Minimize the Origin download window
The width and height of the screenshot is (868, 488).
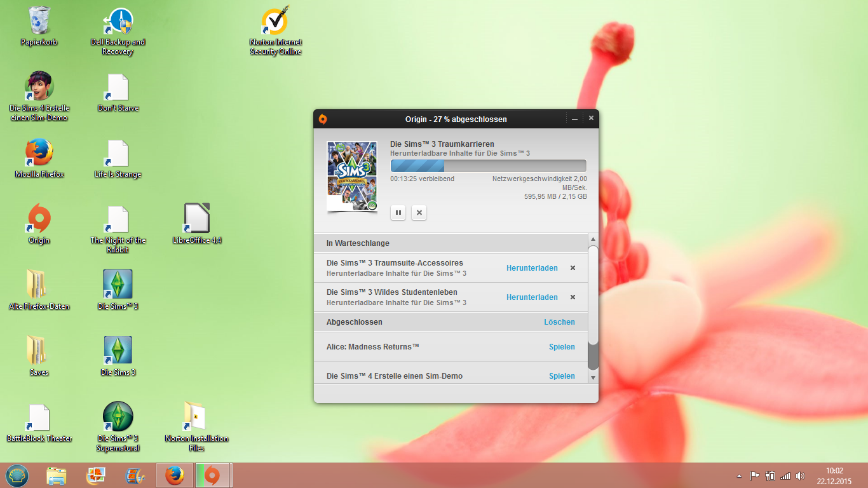(x=574, y=119)
